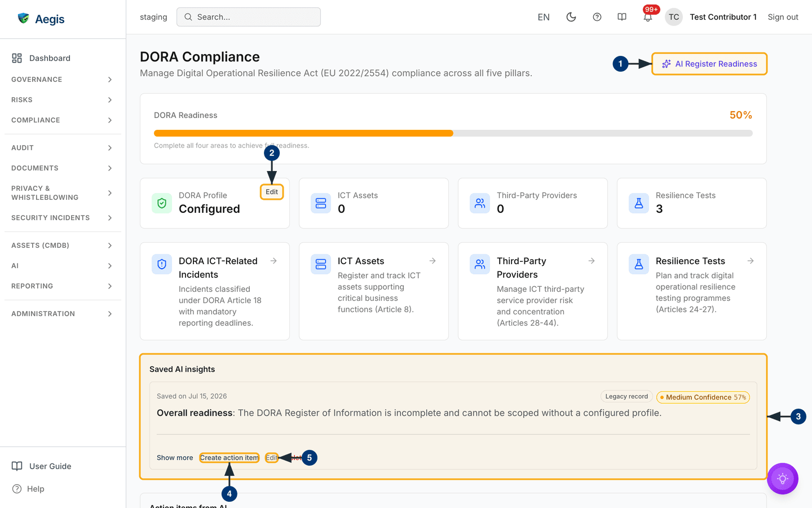Open the DORA ICT-Related Incidents card title
The height and width of the screenshot is (508, 812).
pos(218,268)
